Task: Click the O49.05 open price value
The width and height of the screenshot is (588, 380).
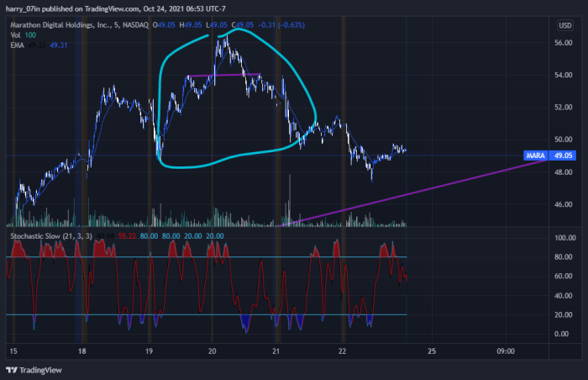Action: click(x=164, y=25)
